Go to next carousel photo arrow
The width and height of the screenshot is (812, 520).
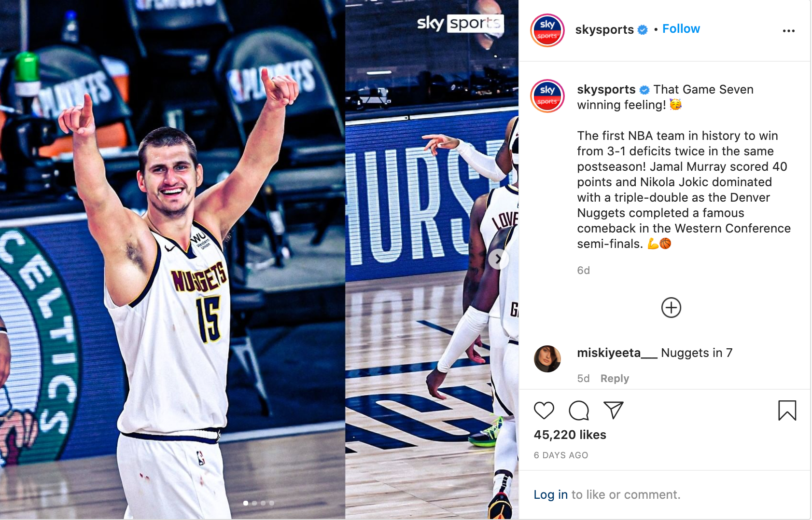pyautogui.click(x=498, y=259)
